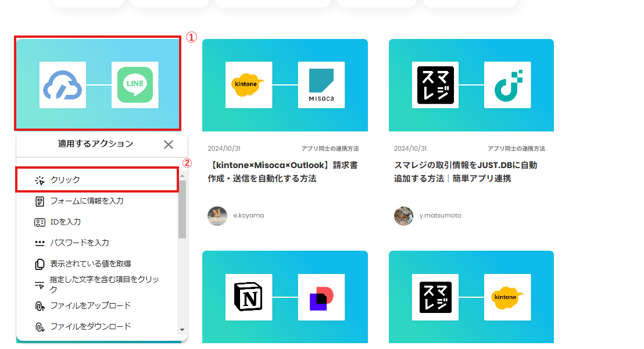Click アプリ同士の連携方法 tag on スマレジ JUST.DB article

(517, 148)
